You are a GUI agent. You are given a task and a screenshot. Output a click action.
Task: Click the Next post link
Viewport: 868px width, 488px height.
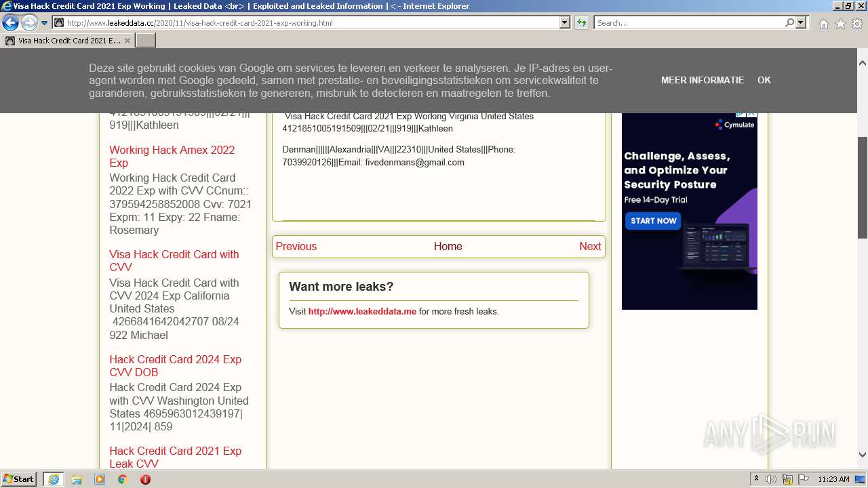590,246
